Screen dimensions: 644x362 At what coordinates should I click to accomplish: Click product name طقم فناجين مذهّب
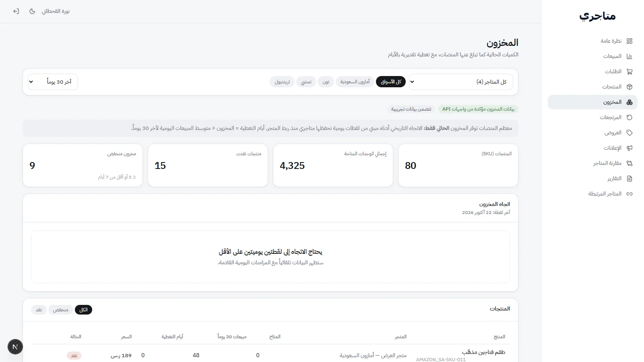pyautogui.click(x=483, y=352)
